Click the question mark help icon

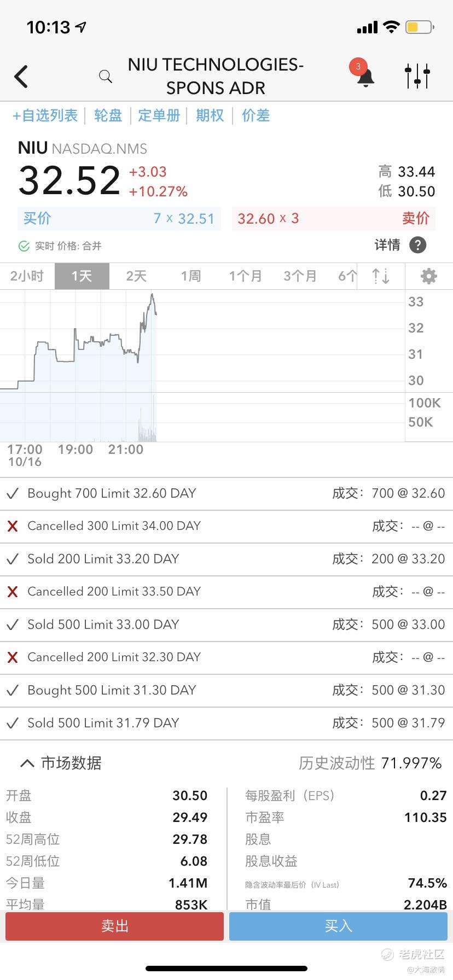point(417,245)
